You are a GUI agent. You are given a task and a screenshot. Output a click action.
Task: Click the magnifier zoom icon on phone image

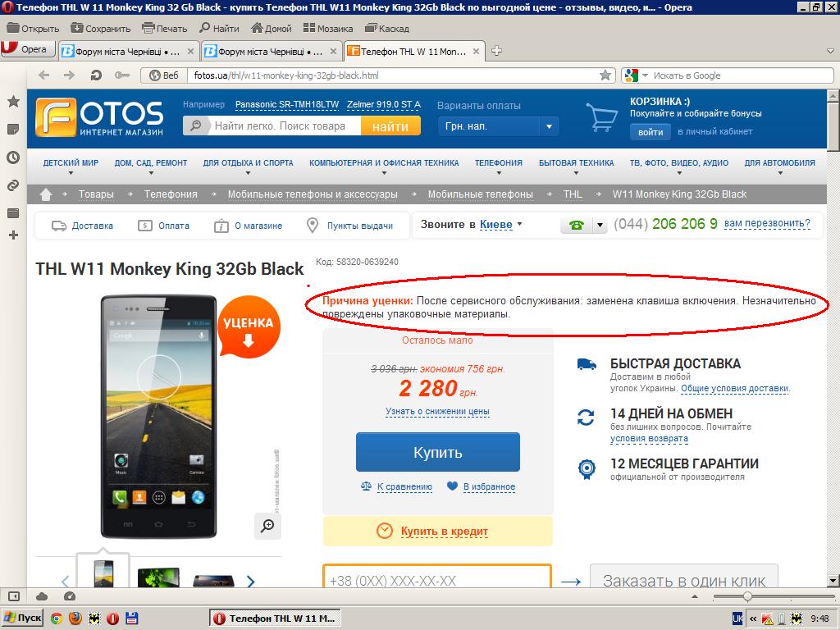[267, 526]
